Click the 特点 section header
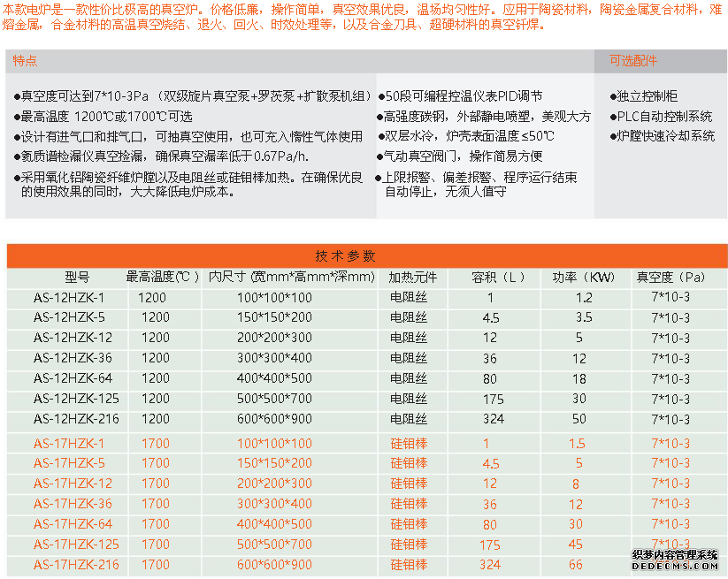Viewport: 728px width, 579px height. [x=25, y=61]
